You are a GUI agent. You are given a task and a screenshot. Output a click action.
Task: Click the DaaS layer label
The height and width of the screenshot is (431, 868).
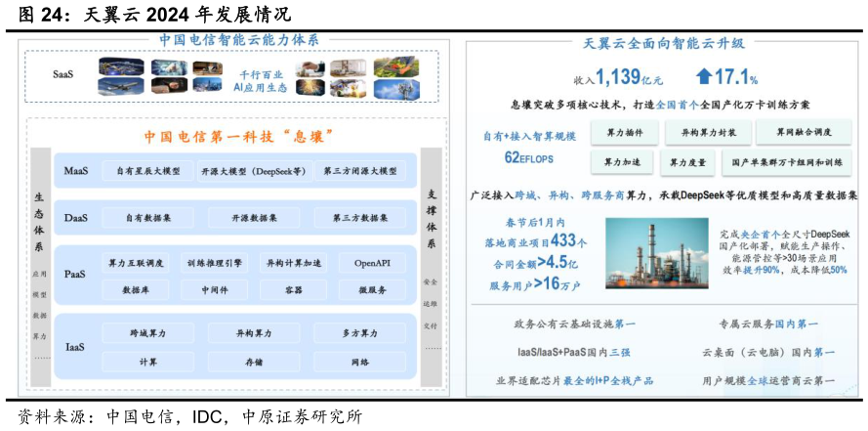[x=74, y=218]
